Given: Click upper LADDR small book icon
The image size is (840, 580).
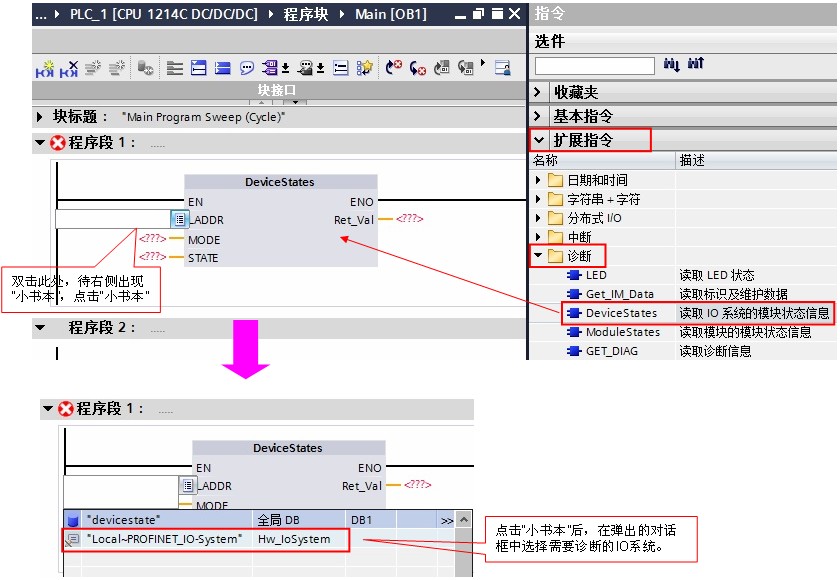Looking at the screenshot, I should click(x=179, y=219).
